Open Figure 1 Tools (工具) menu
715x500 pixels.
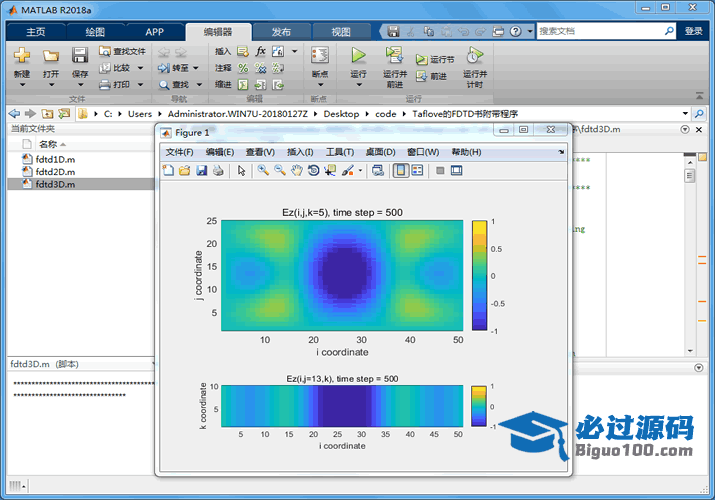click(x=340, y=152)
